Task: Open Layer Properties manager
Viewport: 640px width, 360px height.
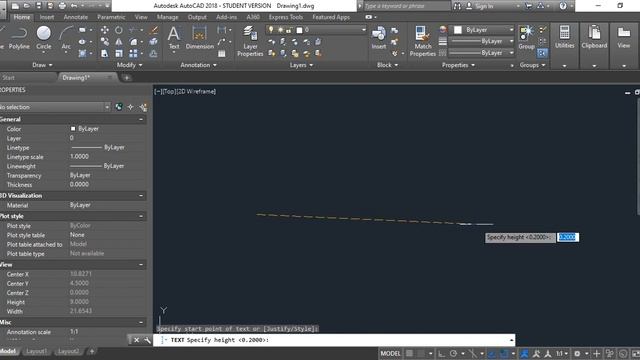Action: click(250, 41)
